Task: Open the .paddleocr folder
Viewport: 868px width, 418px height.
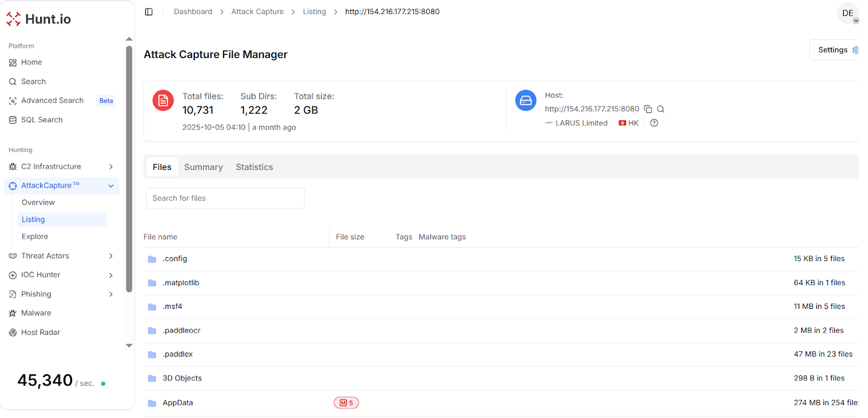Action: (182, 331)
